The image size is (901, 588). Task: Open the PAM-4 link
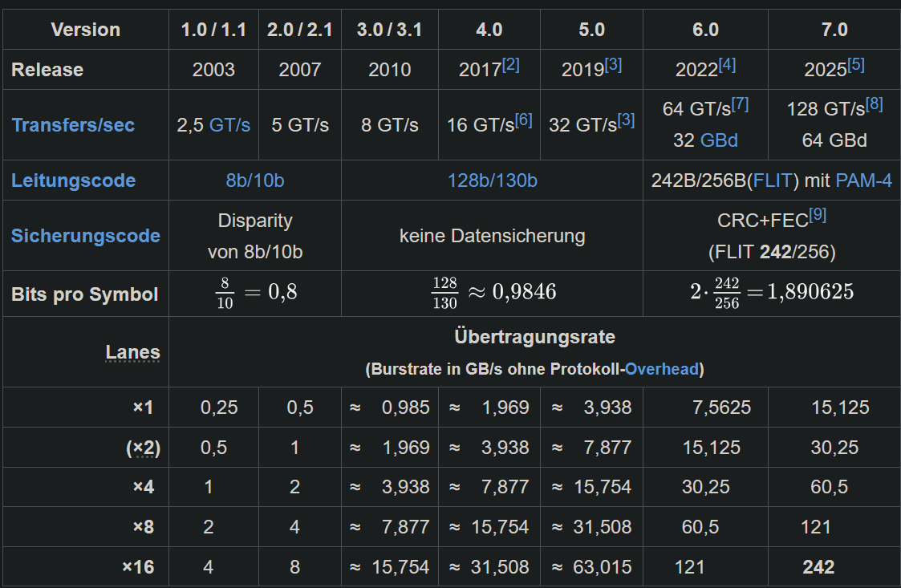coord(863,180)
